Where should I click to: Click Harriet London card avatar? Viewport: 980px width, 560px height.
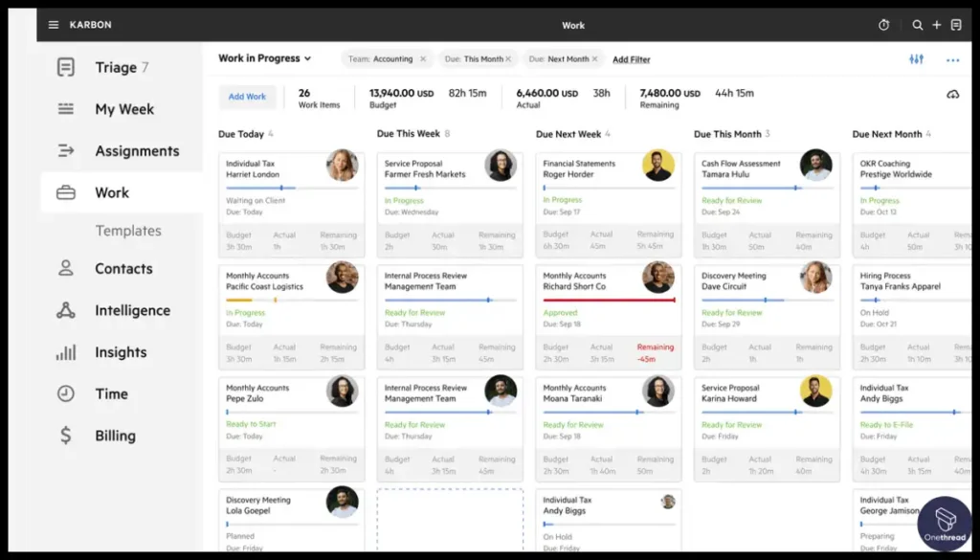[x=343, y=165]
